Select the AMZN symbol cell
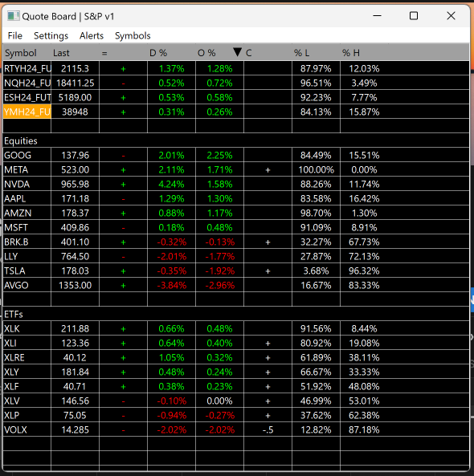The height and width of the screenshot is (476, 474). (27, 213)
